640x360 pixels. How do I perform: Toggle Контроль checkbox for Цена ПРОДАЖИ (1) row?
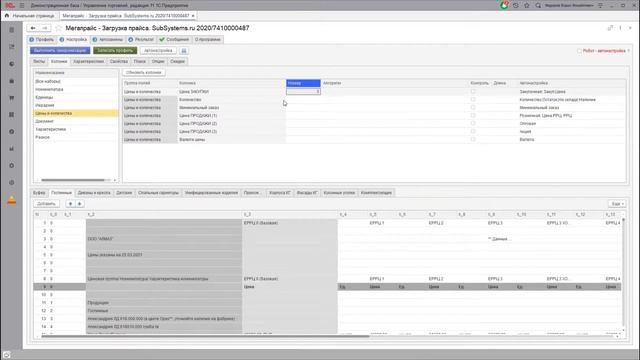coord(473,116)
